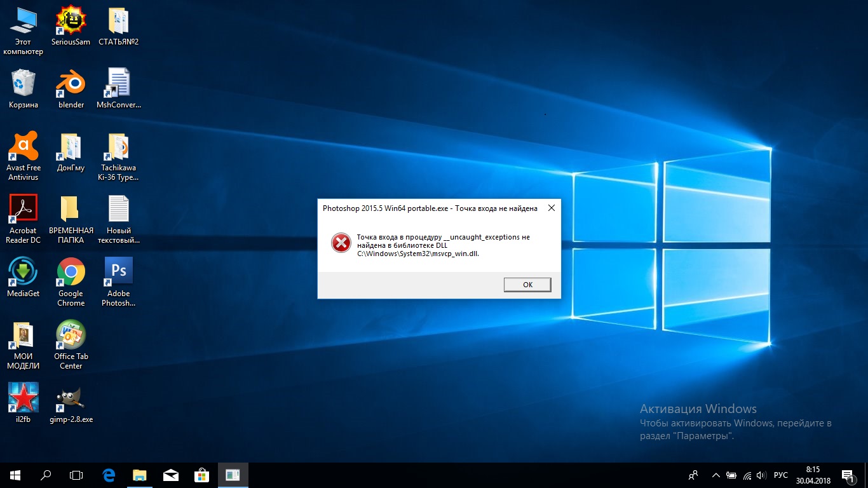Select the ВРЕМЕННАЯ ПАПКА folder
Image resolution: width=868 pixels, height=488 pixels.
(71, 219)
